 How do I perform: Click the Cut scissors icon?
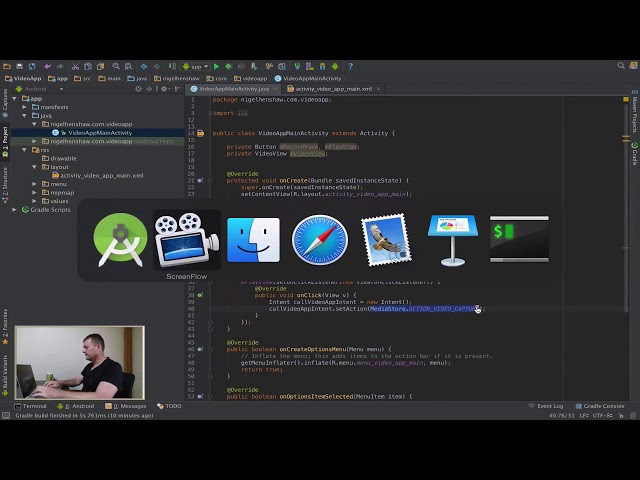pyautogui.click(x=76, y=66)
